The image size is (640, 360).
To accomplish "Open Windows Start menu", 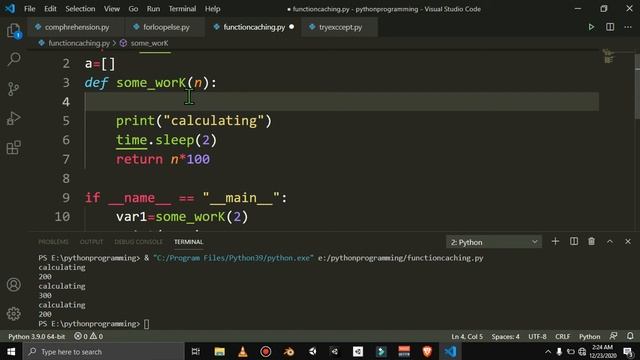I will [x=11, y=351].
